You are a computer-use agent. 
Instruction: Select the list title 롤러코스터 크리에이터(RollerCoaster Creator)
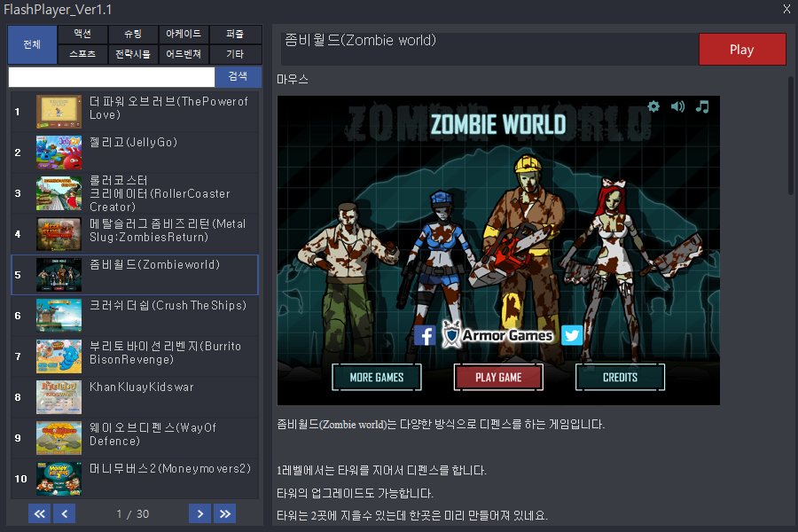[160, 193]
